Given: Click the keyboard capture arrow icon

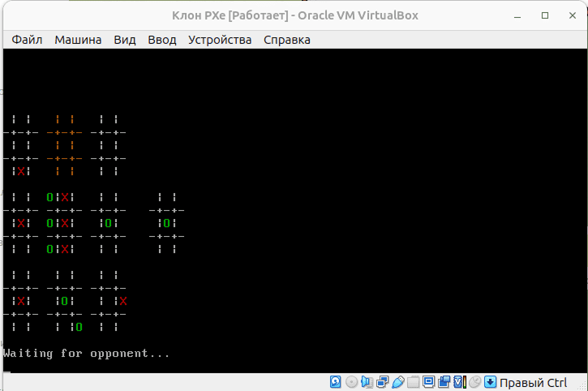Looking at the screenshot, I should (490, 382).
